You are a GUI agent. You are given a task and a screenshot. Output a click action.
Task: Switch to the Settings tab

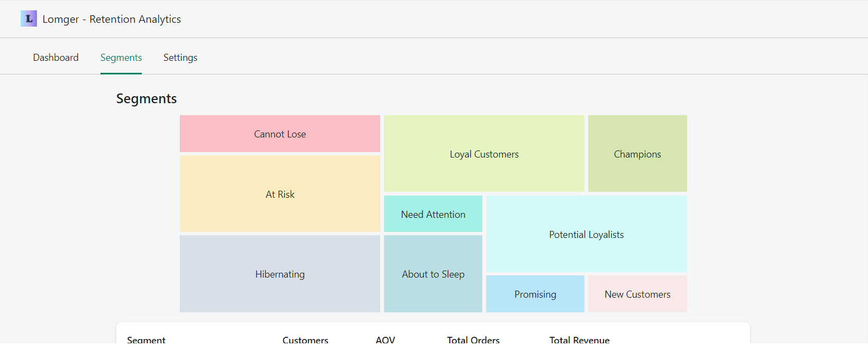coord(180,58)
